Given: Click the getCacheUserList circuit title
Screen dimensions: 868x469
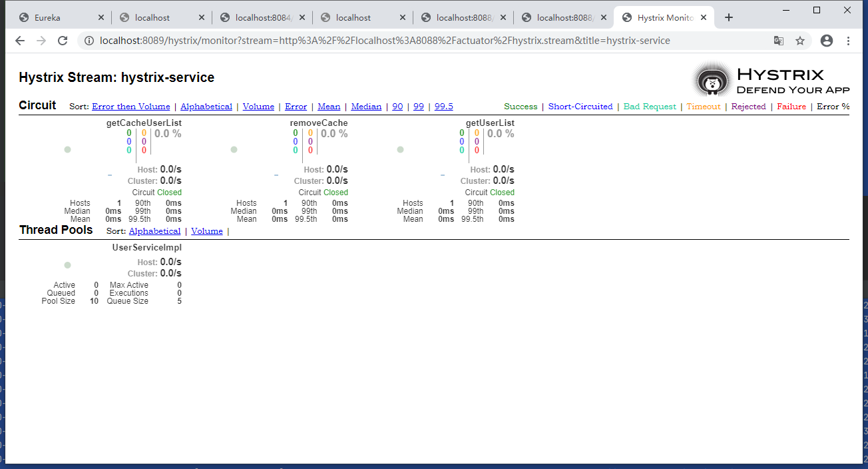Looking at the screenshot, I should (x=144, y=123).
